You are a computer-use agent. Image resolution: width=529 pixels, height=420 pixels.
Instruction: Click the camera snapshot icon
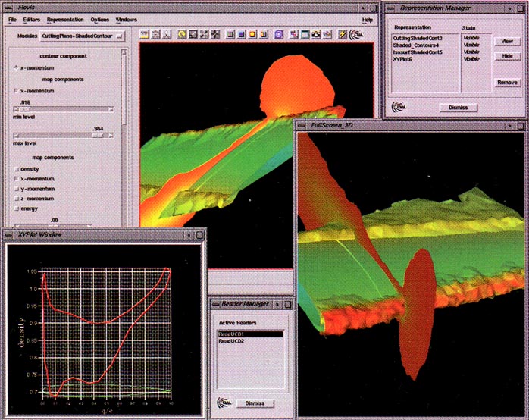pyautogui.click(x=316, y=34)
